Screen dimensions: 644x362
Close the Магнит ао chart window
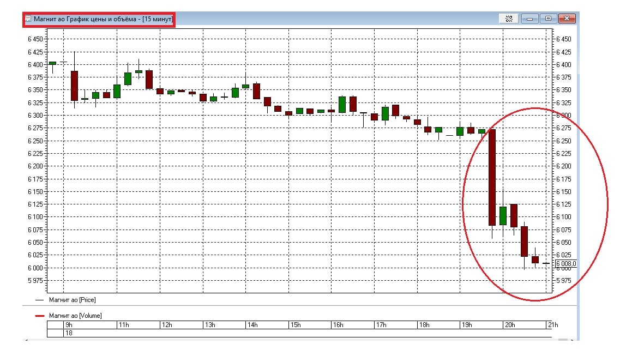click(567, 19)
